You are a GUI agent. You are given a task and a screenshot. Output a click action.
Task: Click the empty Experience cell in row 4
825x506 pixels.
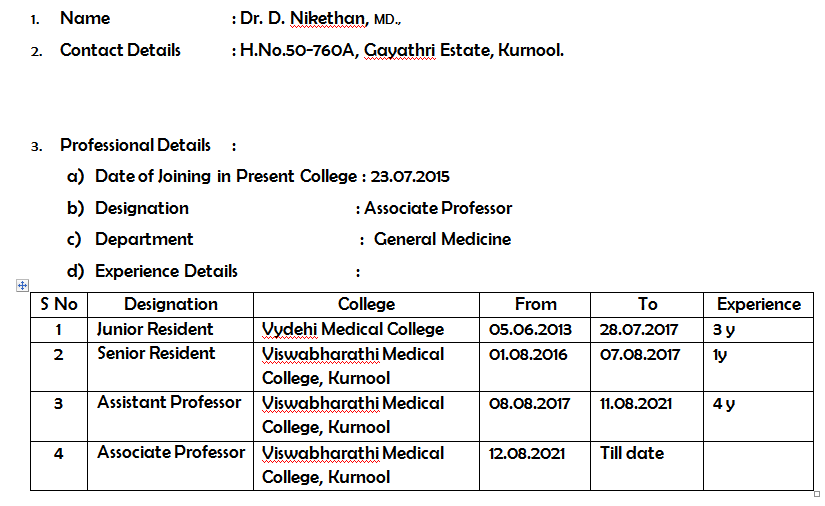(758, 467)
